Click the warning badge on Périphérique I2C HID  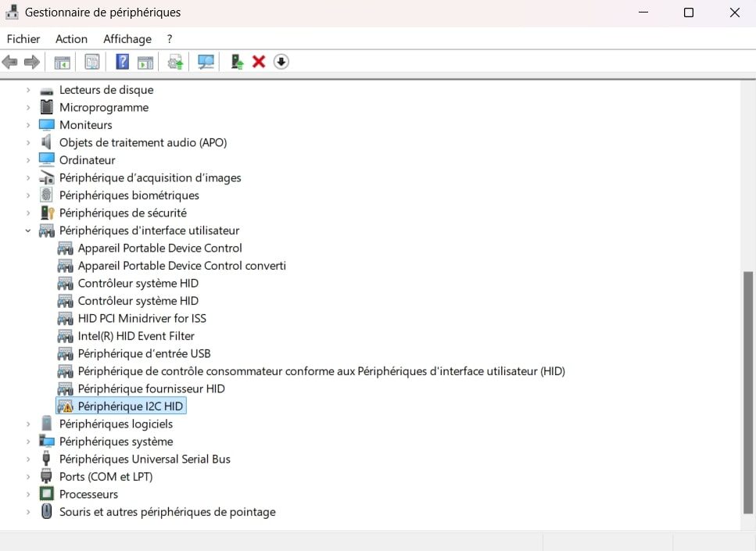pos(66,406)
